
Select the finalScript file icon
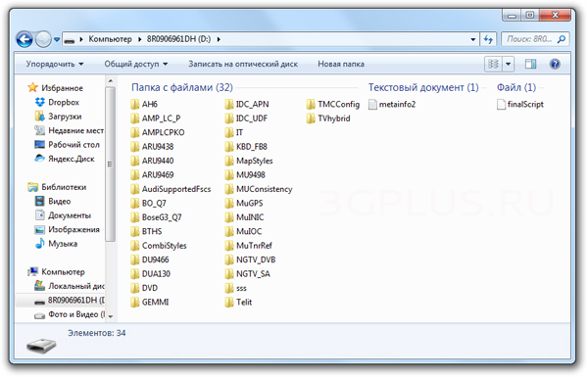click(501, 104)
